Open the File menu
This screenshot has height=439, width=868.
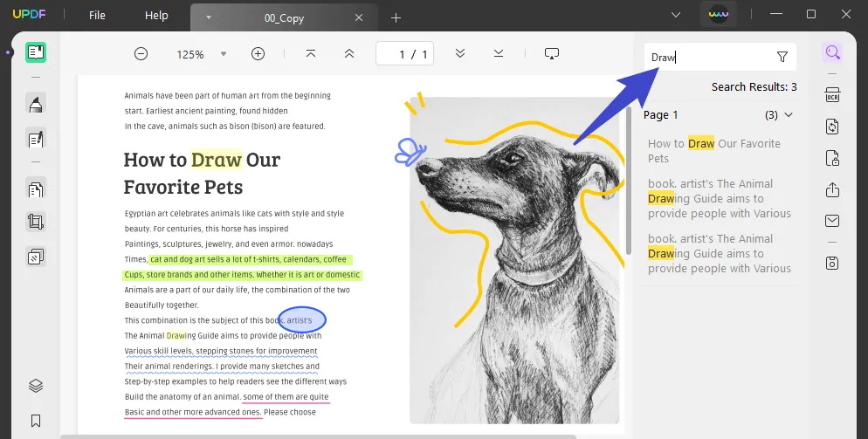coord(97,16)
